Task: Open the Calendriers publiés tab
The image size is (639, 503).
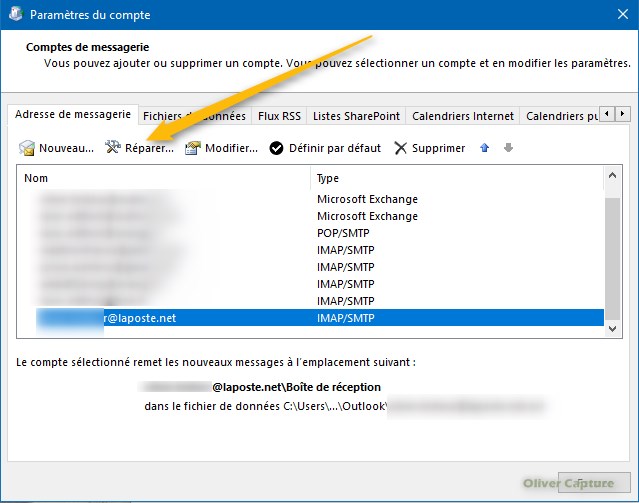Action: [562, 116]
